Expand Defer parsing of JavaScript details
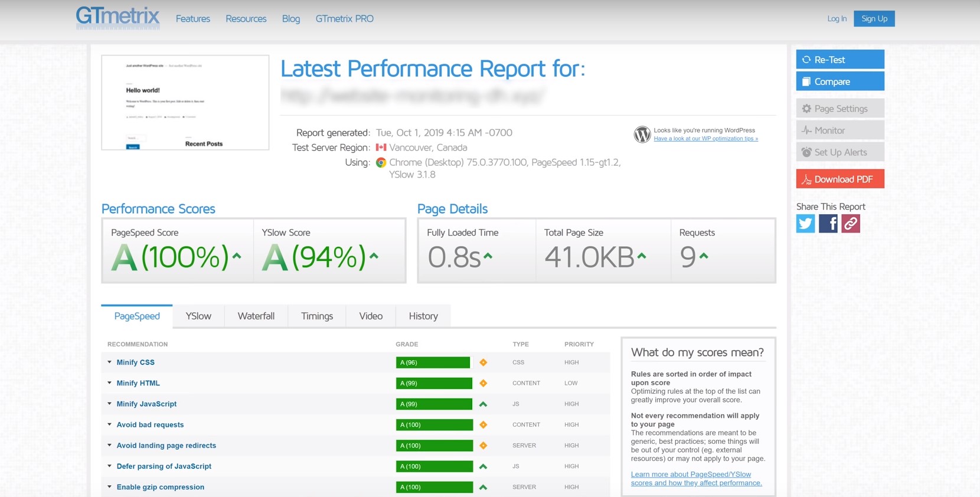 (x=164, y=466)
